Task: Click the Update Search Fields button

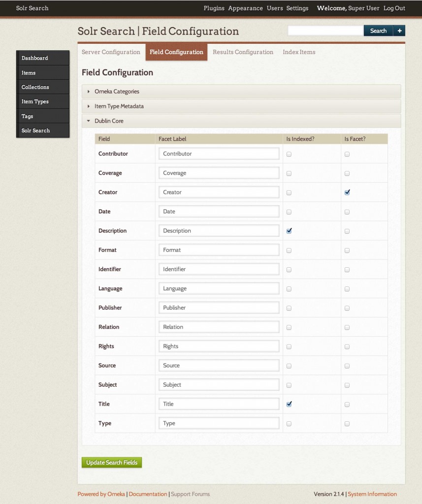Action: point(112,462)
